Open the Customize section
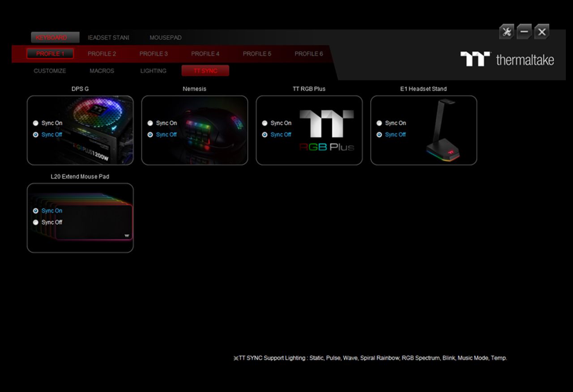 [x=50, y=71]
